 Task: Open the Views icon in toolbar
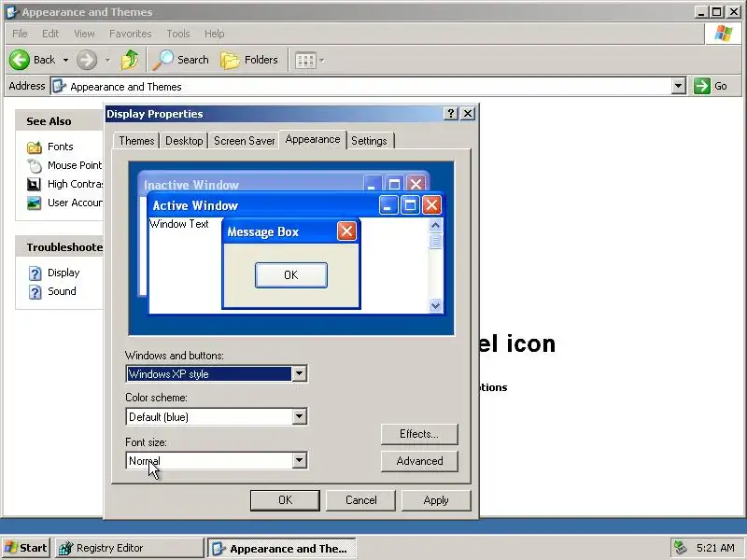305,61
